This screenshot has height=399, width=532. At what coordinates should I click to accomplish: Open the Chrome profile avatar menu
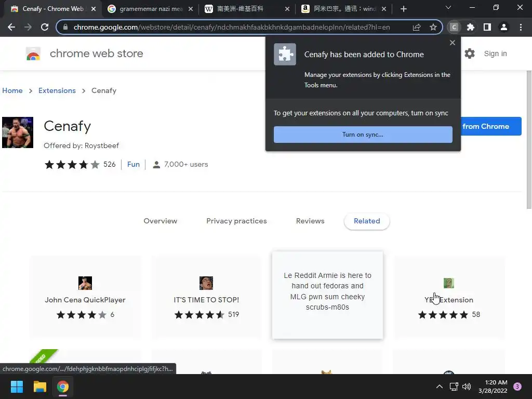coord(504,27)
